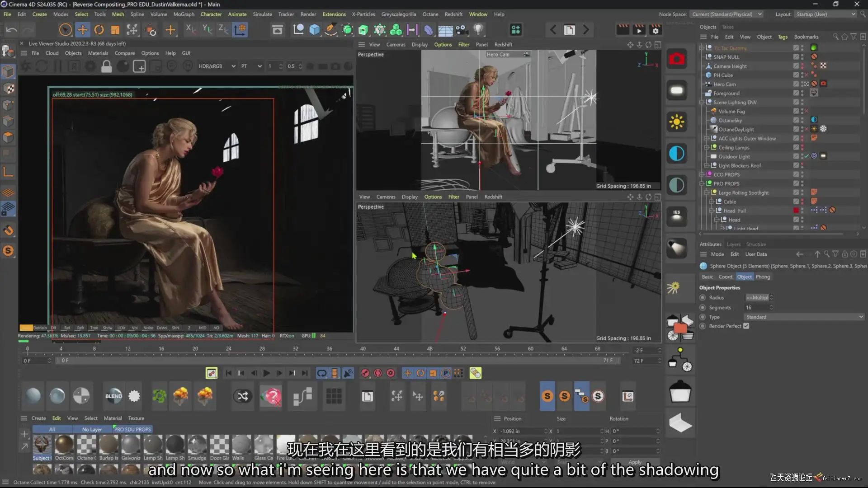Select the Move tool in top toolbar
The image size is (868, 488).
[x=82, y=30]
